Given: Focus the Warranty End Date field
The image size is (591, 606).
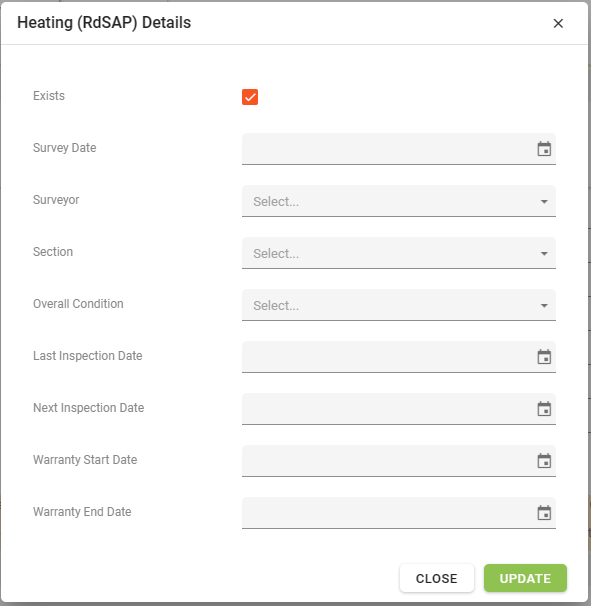Looking at the screenshot, I should point(399,513).
